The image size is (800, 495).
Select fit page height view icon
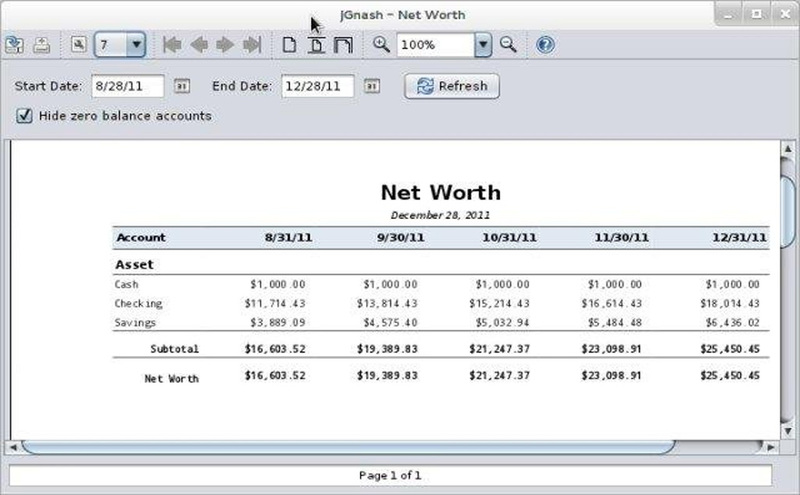(316, 45)
